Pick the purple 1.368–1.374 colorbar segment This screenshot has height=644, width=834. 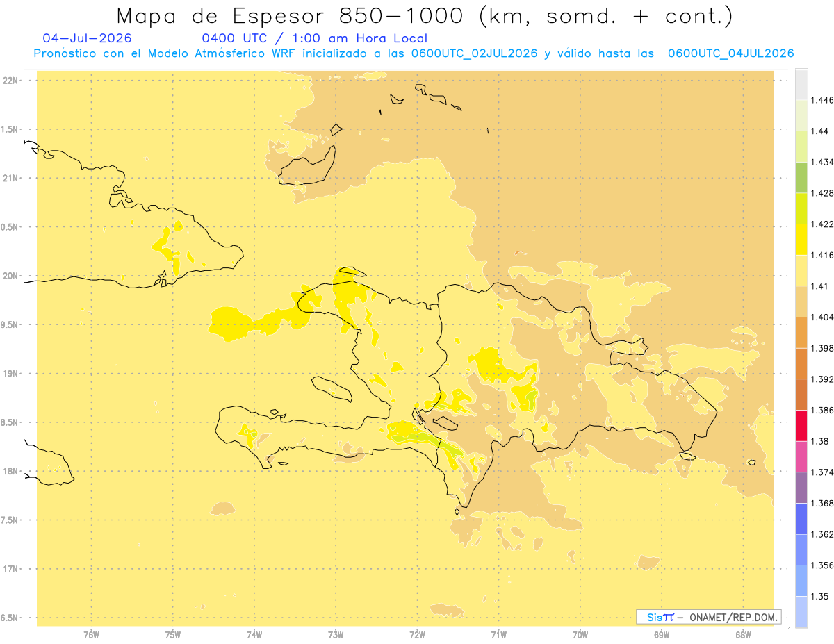[801, 487]
